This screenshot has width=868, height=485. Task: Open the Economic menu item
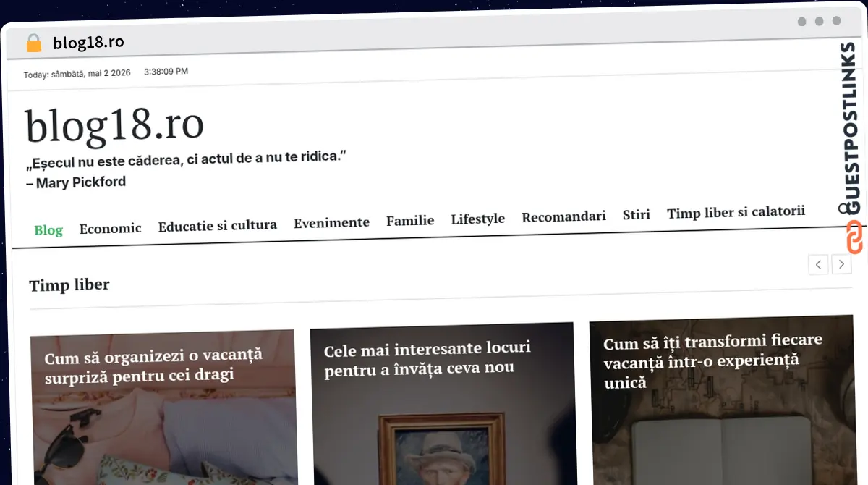coord(111,229)
